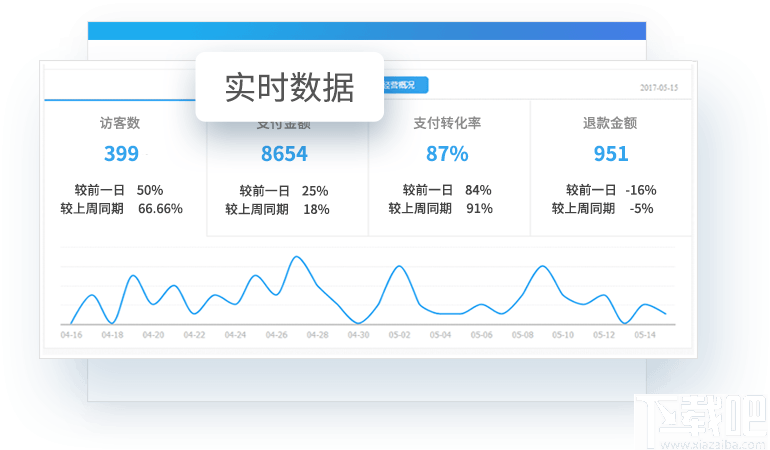Click the 04-22 axis date
770x450 pixels.
[x=194, y=335]
